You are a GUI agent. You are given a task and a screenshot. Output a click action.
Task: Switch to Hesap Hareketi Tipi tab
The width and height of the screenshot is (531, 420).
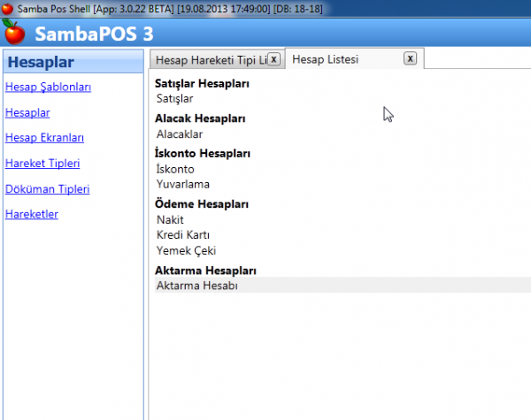tap(208, 59)
